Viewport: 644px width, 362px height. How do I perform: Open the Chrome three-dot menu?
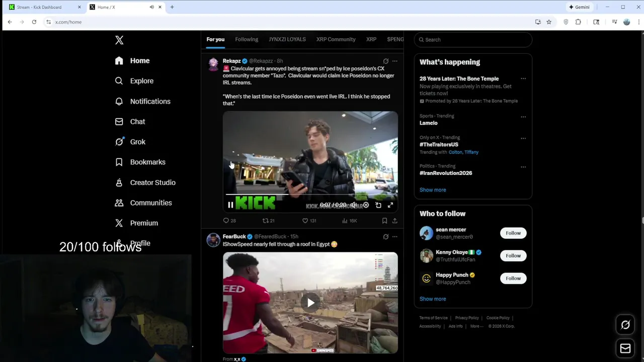click(x=639, y=22)
